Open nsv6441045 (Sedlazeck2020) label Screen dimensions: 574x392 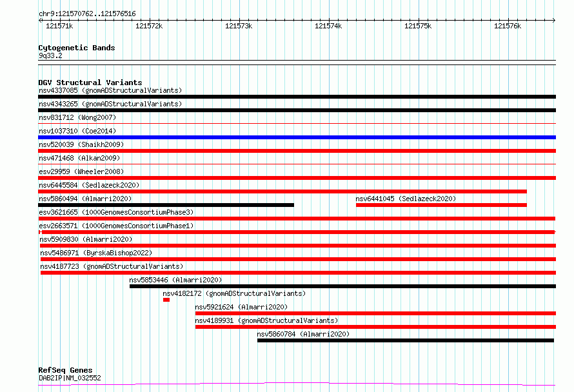406,199
